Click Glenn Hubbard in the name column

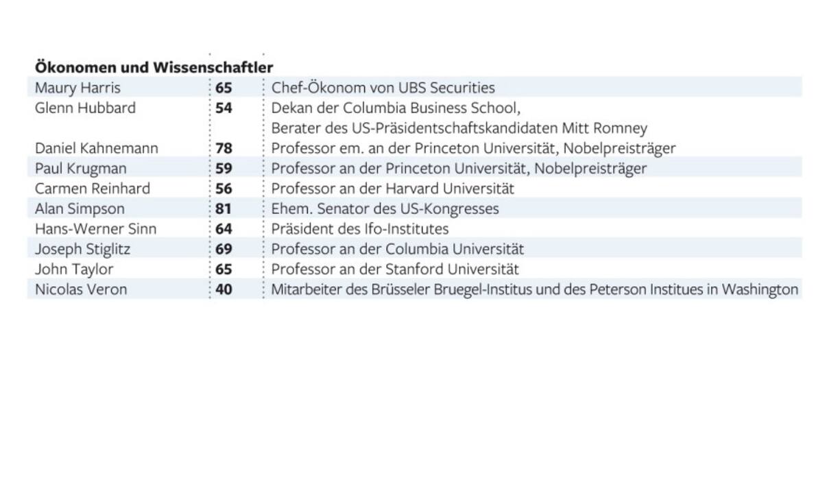(85, 108)
